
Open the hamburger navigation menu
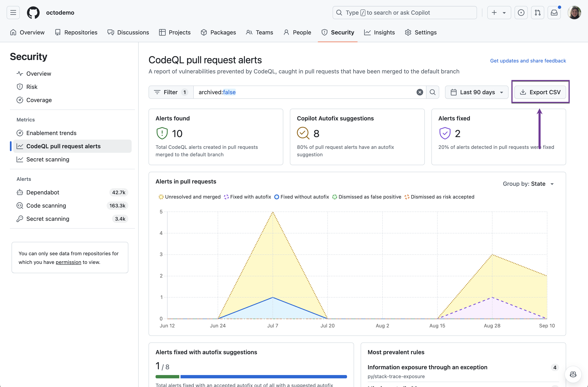tap(13, 12)
